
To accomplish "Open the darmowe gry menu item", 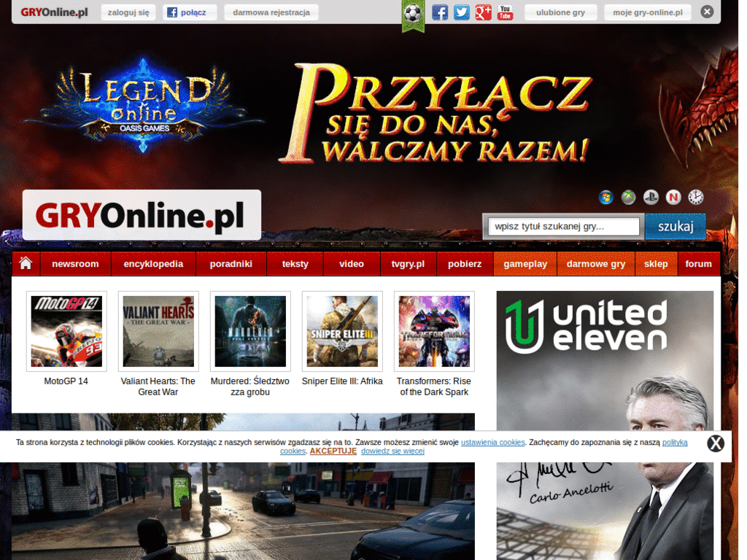I will pyautogui.click(x=596, y=264).
